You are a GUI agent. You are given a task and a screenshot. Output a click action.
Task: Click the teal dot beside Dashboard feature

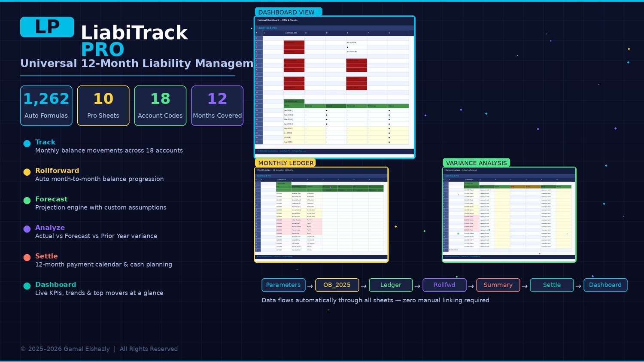click(27, 286)
